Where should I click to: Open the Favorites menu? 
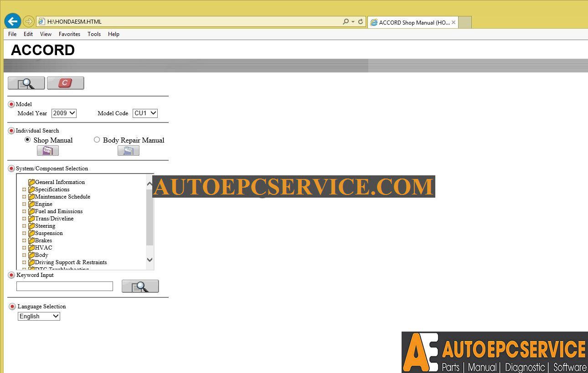point(69,34)
